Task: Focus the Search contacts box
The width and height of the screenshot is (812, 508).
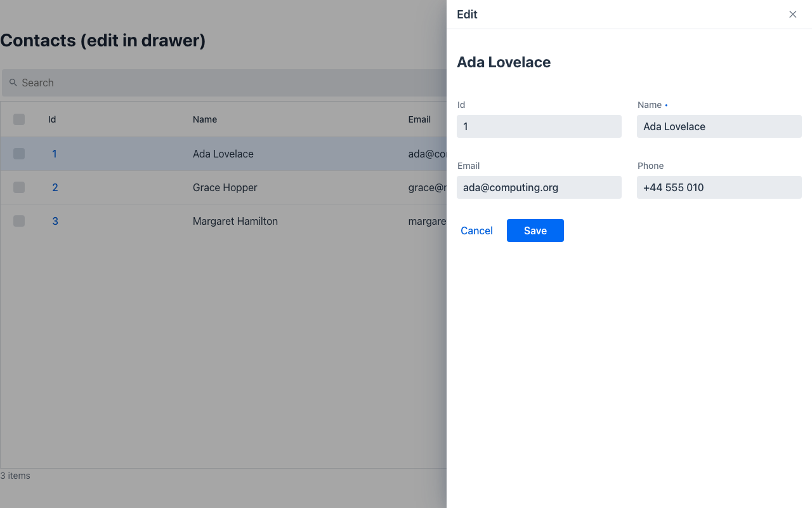Action: pyautogui.click(x=225, y=83)
